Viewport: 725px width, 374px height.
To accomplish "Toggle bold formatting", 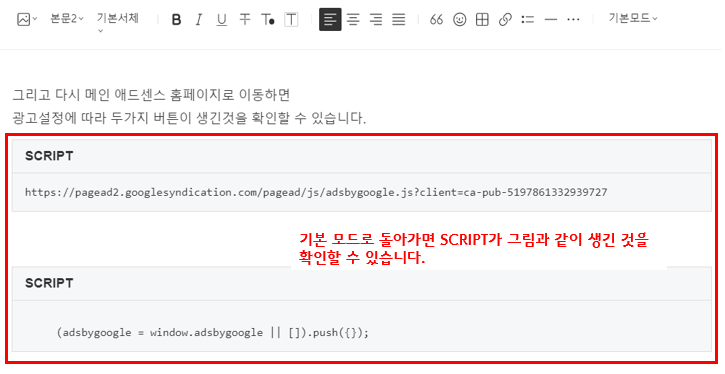I will click(176, 19).
